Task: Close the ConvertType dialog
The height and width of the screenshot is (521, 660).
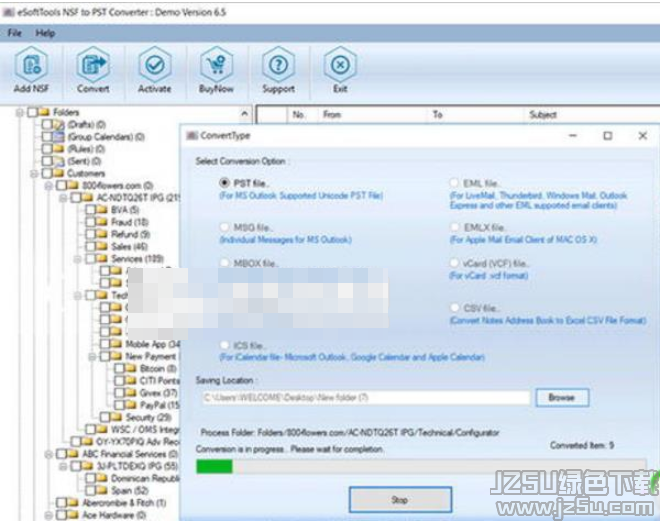Action: click(x=642, y=136)
